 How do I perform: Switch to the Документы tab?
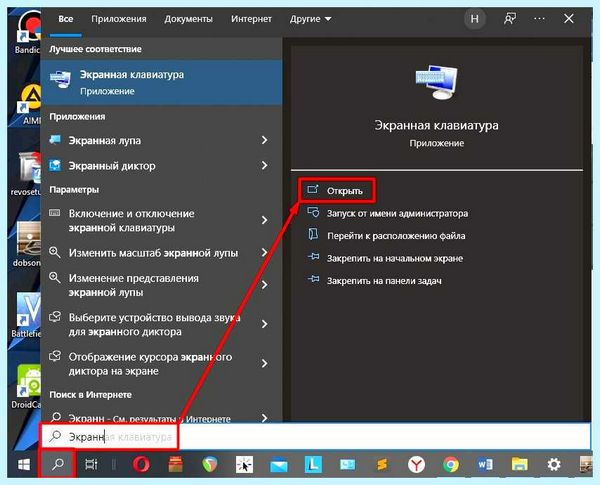[188, 19]
